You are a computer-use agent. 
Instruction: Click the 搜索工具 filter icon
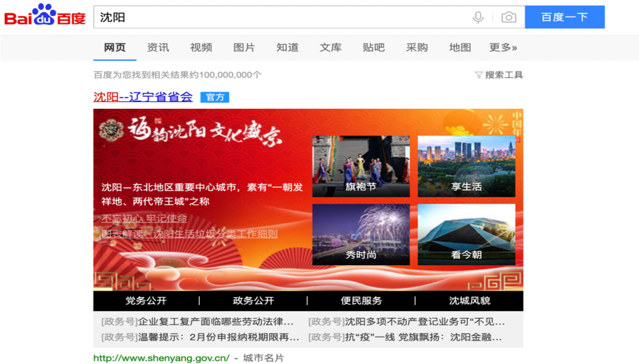[x=479, y=75]
